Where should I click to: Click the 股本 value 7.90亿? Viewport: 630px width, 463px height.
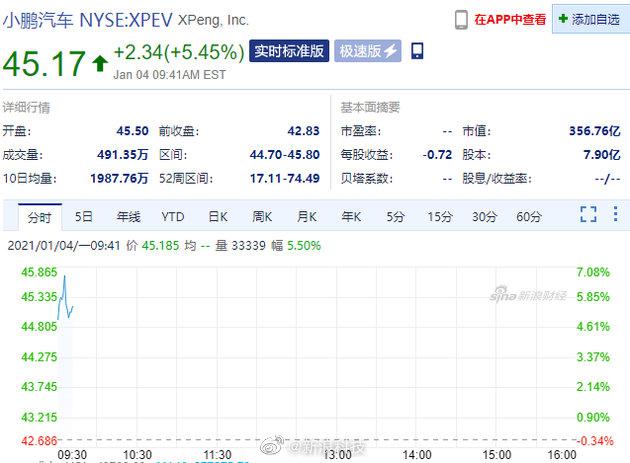pyautogui.click(x=602, y=155)
